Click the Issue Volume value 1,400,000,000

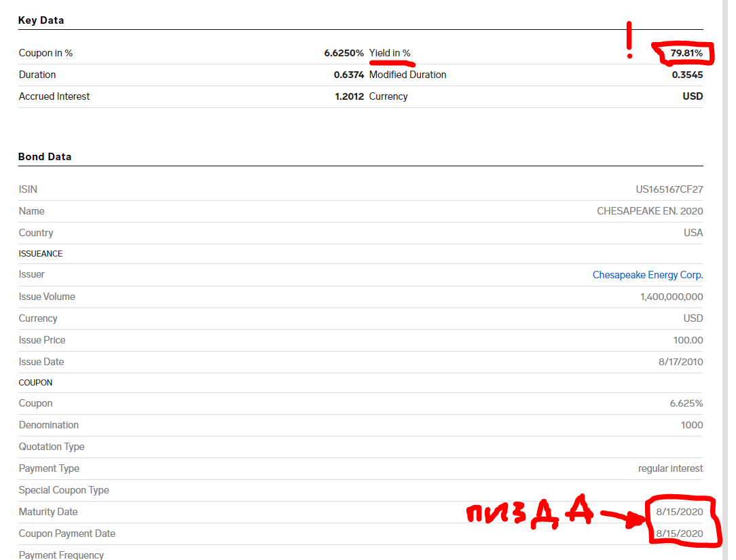(671, 297)
